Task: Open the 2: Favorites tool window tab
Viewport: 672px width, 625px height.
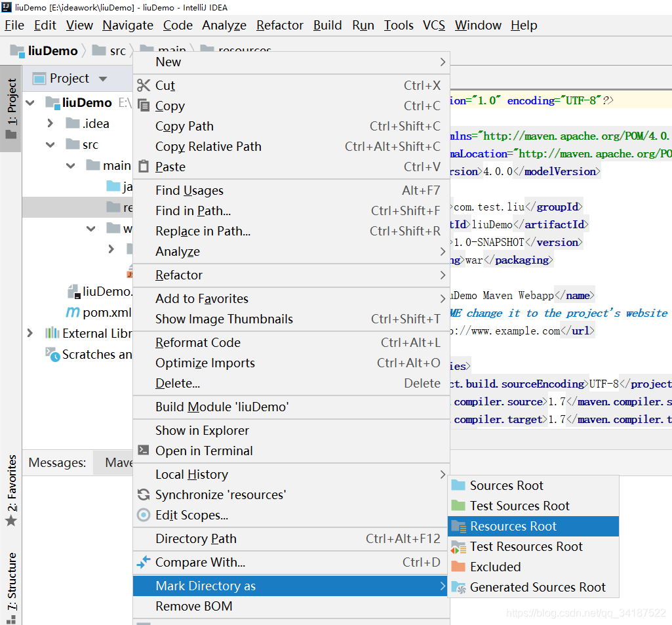Action: [11, 489]
